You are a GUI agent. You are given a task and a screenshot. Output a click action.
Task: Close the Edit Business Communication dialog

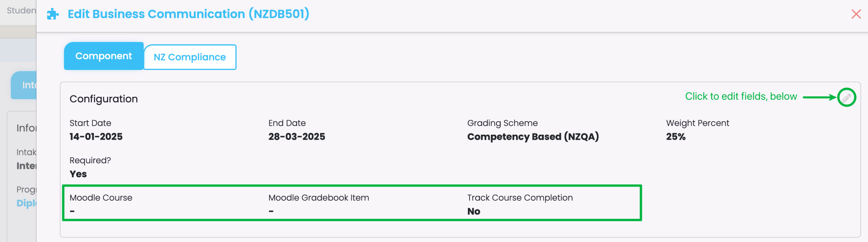856,14
